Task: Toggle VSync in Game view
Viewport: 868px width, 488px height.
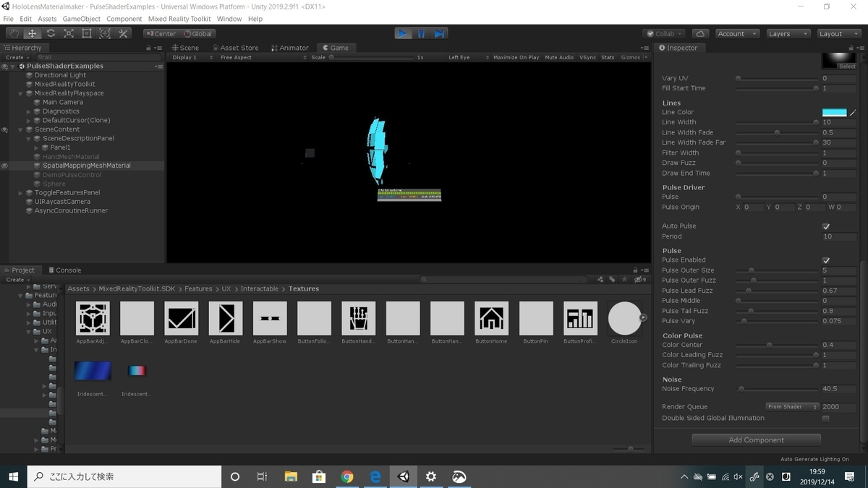Action: (588, 57)
